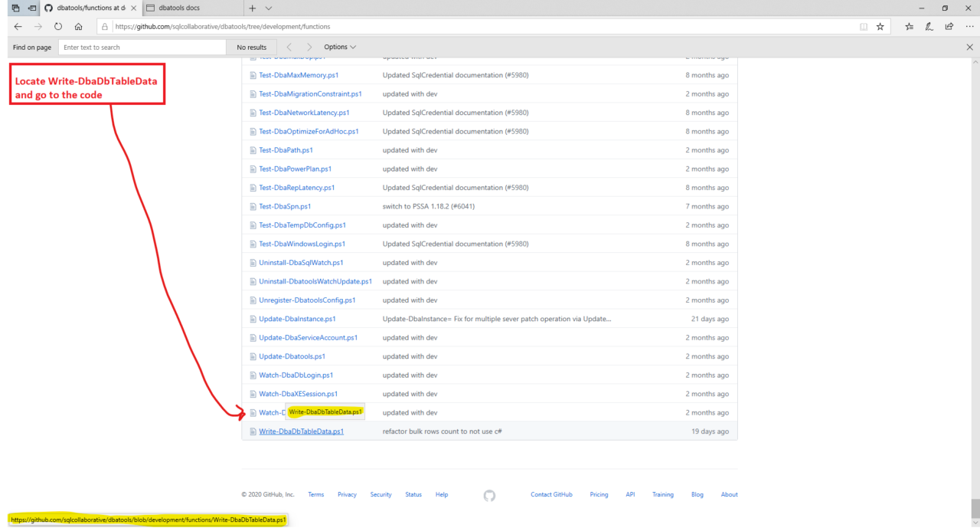The height and width of the screenshot is (528, 980).
Task: Go to previous find result arrow
Action: (x=289, y=48)
